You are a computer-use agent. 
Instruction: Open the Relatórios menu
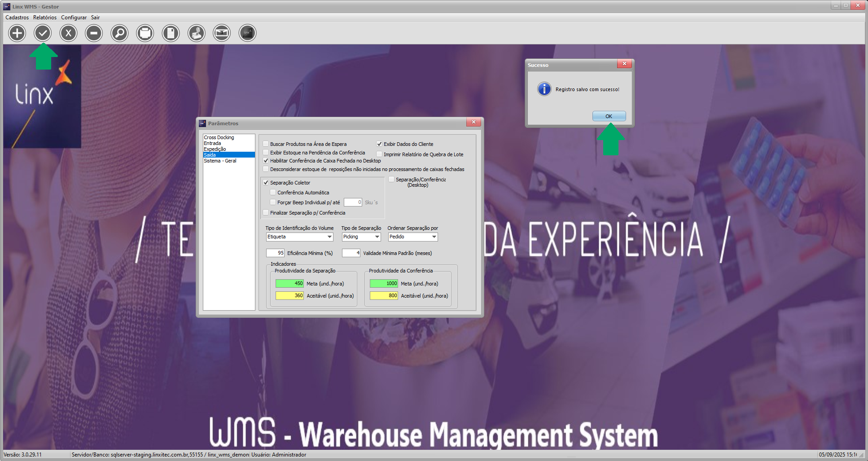pyautogui.click(x=45, y=18)
